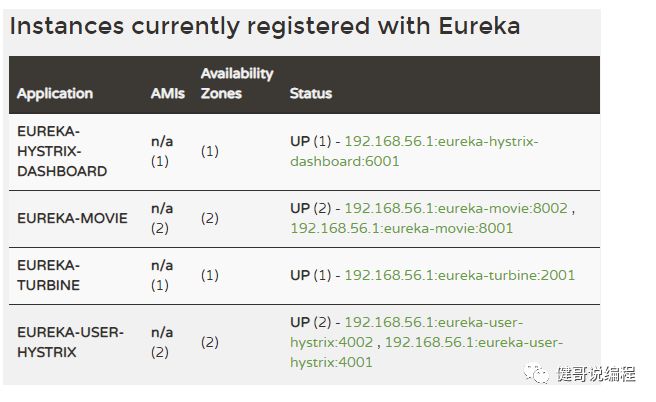The image size is (656, 402).
Task: Click the Chinese watermark text beside WeChat logo
Action: click(x=597, y=374)
